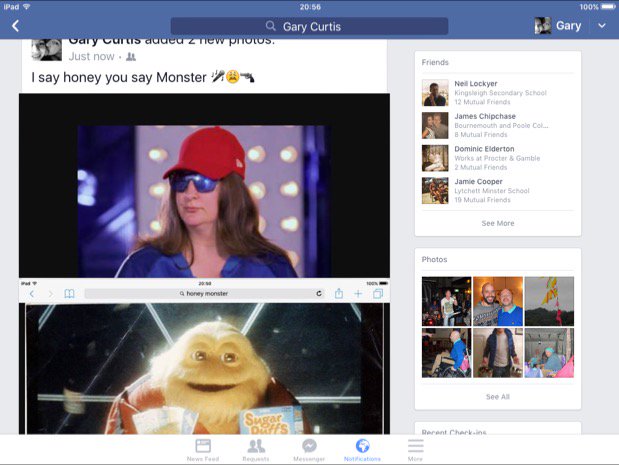Tap the Friends panel heading

(x=435, y=62)
